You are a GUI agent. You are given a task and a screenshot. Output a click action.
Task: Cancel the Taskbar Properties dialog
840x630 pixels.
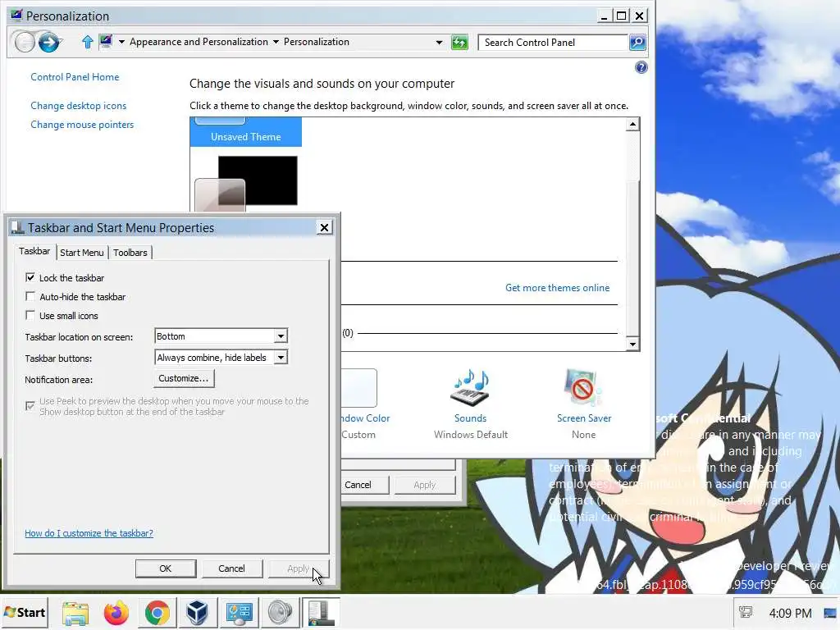(231, 568)
